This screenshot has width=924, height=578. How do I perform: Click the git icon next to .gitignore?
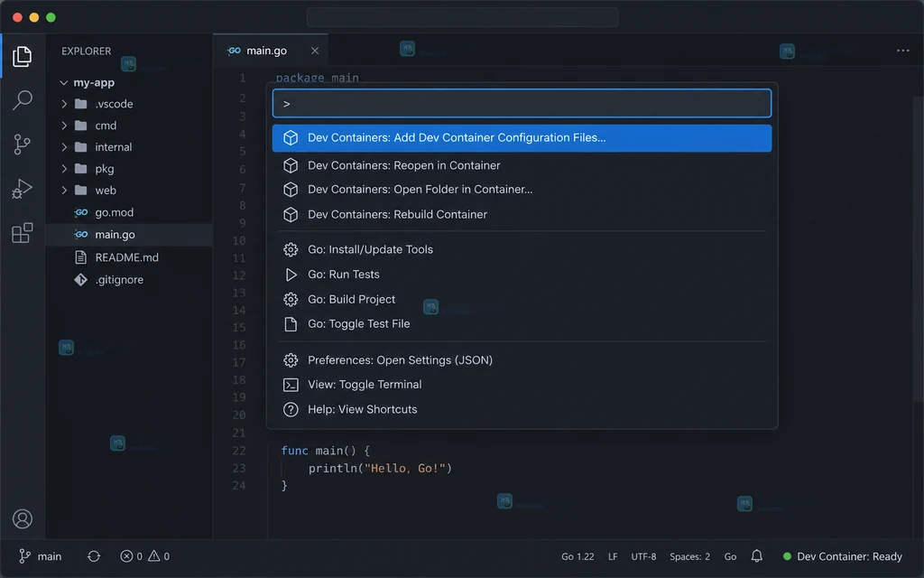[x=80, y=280]
